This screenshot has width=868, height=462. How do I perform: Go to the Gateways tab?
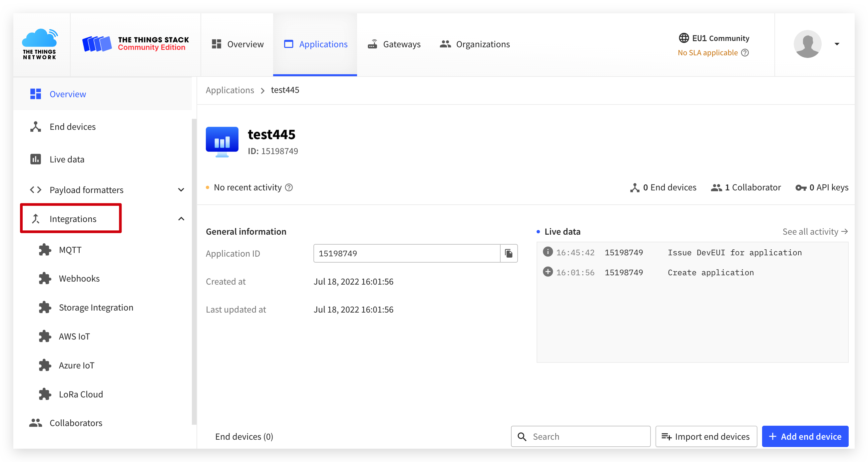coord(394,44)
